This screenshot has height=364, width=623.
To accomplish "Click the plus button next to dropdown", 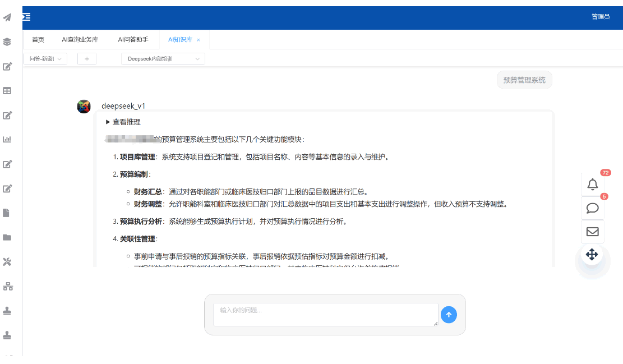I will coord(86,58).
